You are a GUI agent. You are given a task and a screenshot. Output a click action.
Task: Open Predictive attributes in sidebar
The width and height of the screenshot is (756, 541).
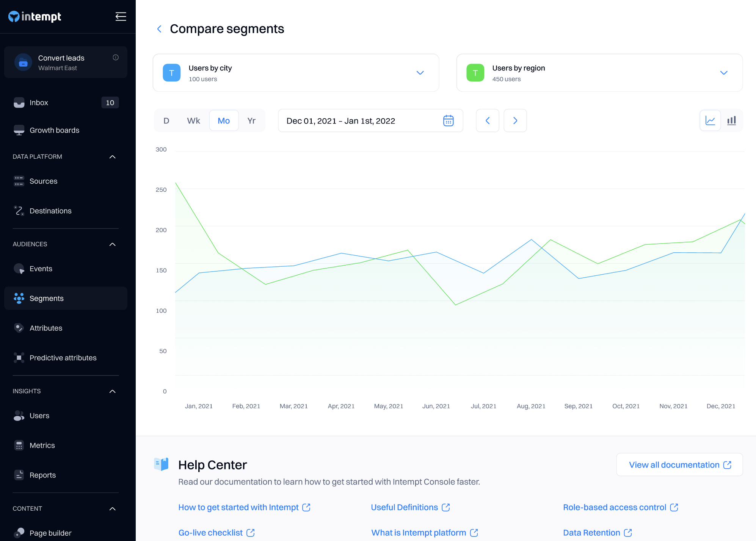[63, 358]
